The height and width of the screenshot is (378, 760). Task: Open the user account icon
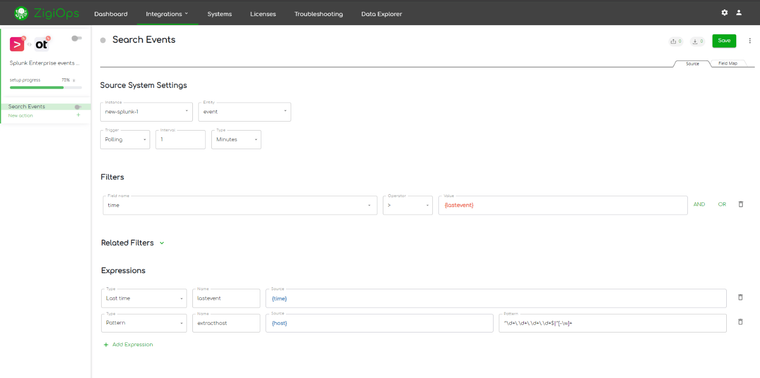pos(739,13)
